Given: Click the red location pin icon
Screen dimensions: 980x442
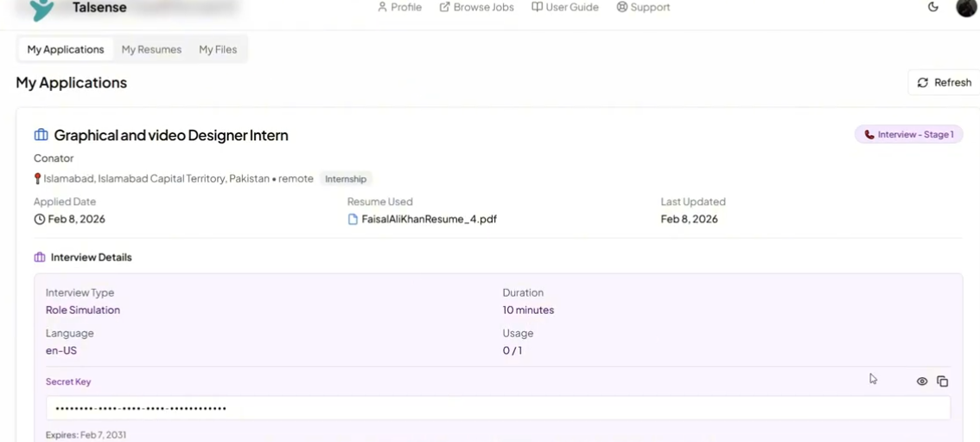Looking at the screenshot, I should tap(37, 179).
